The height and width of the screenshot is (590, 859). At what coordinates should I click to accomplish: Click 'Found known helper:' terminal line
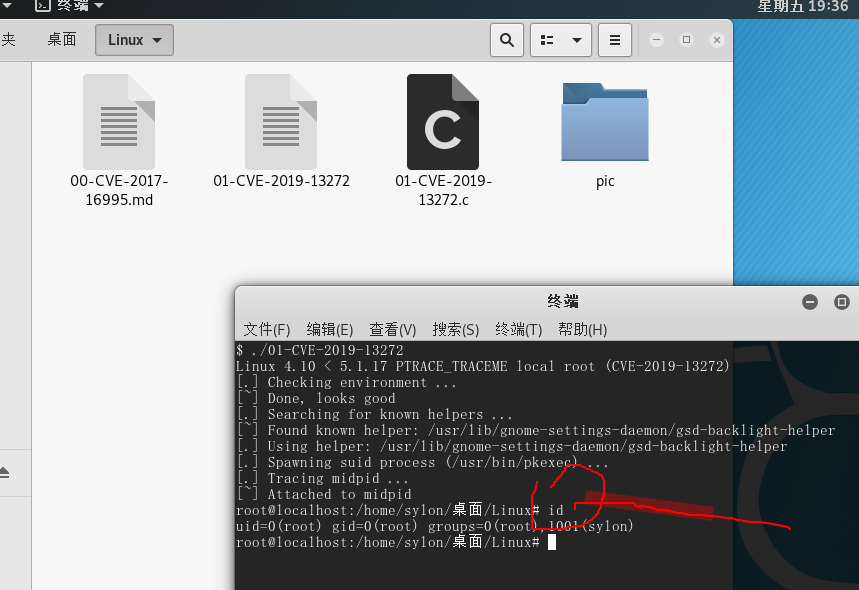[536, 430]
